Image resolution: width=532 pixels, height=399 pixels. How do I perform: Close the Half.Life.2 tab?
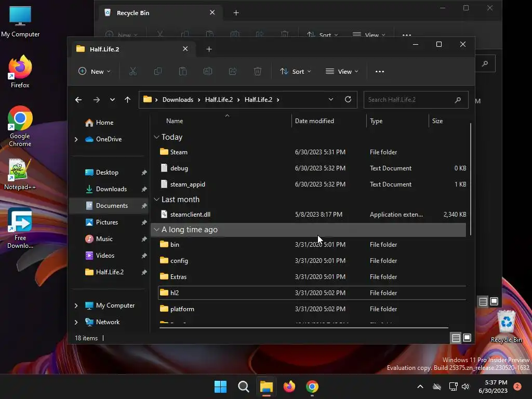[x=185, y=49]
